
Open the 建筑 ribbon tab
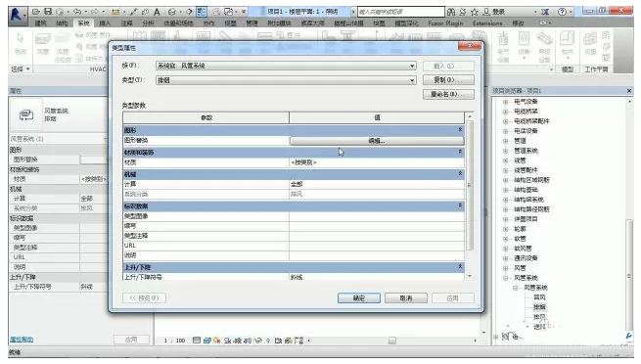(x=40, y=23)
